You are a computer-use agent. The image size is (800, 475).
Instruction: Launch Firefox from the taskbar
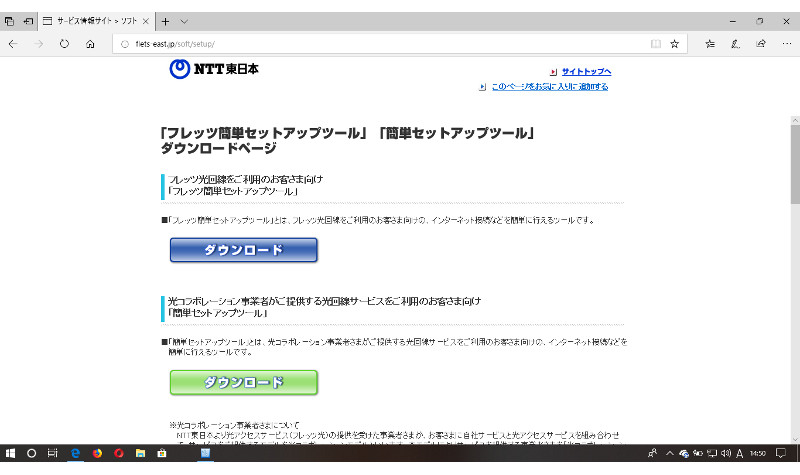click(x=97, y=453)
